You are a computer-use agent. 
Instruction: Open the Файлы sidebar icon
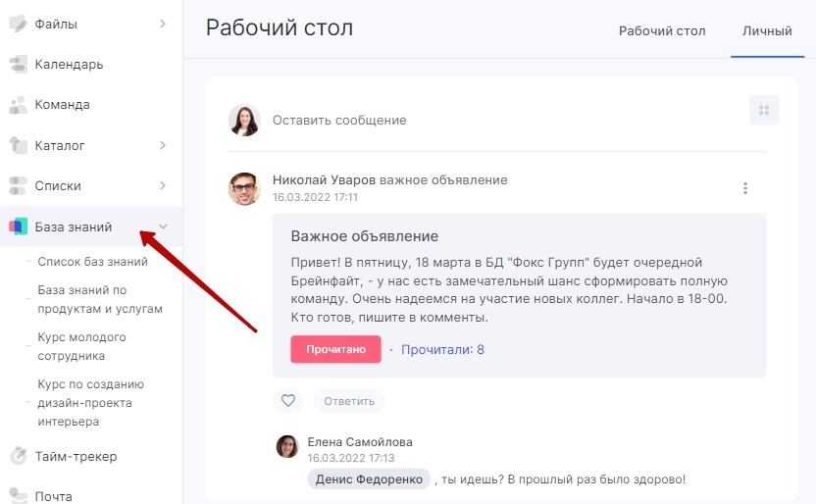click(x=18, y=24)
